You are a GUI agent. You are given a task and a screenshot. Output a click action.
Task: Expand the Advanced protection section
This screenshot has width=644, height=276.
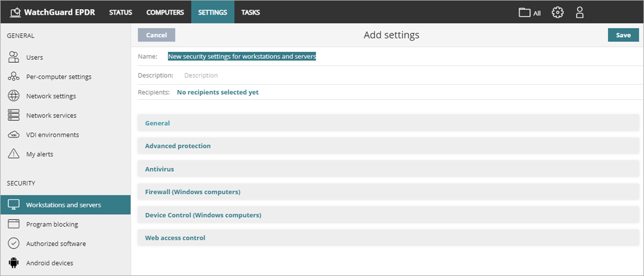point(178,146)
